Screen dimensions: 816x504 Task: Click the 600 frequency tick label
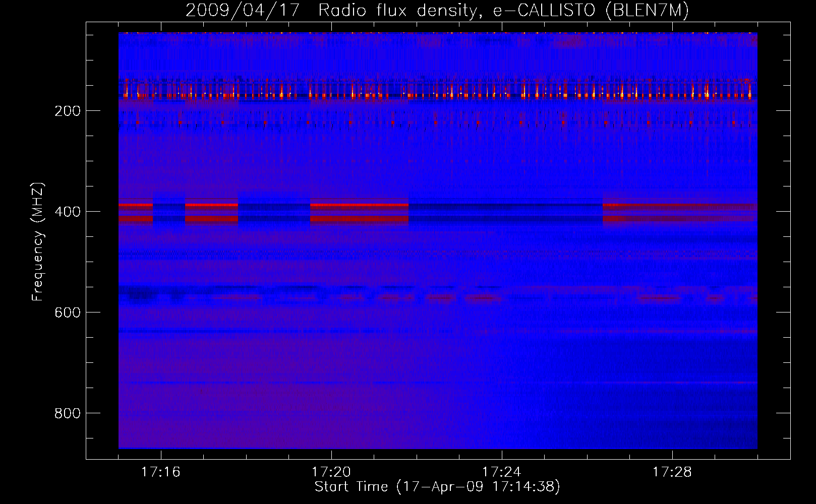68,312
